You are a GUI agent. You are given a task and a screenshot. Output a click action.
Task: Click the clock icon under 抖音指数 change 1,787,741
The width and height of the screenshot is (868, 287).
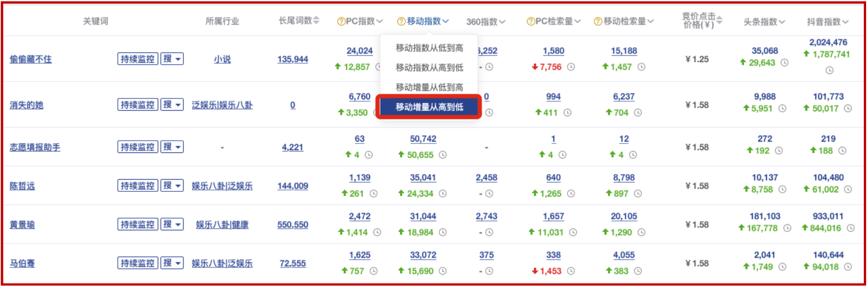click(x=829, y=70)
